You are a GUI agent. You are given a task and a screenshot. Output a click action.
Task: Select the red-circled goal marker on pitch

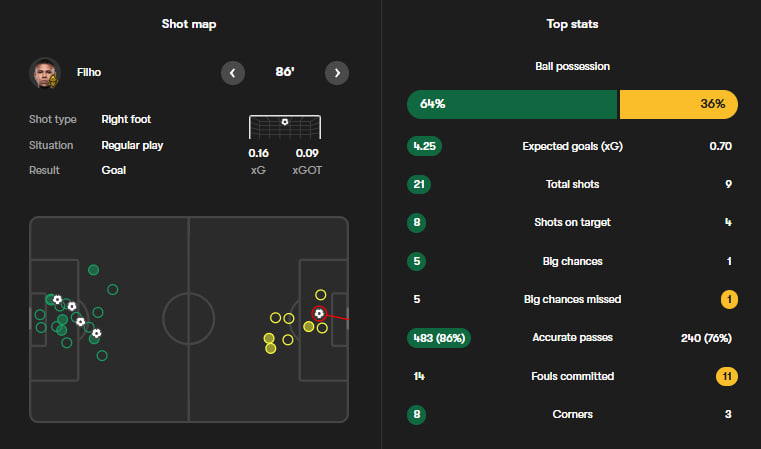coord(318,313)
